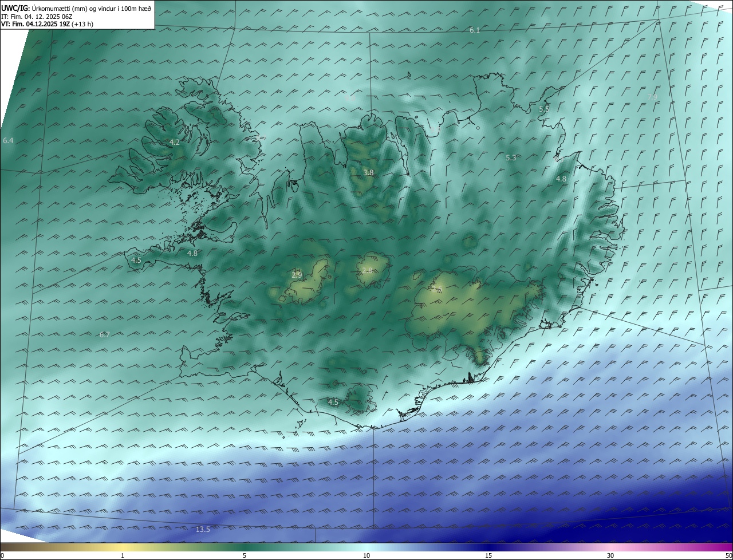The width and height of the screenshot is (733, 560).
Task: Click the 50 tick on the color scale
Action: tap(728, 555)
